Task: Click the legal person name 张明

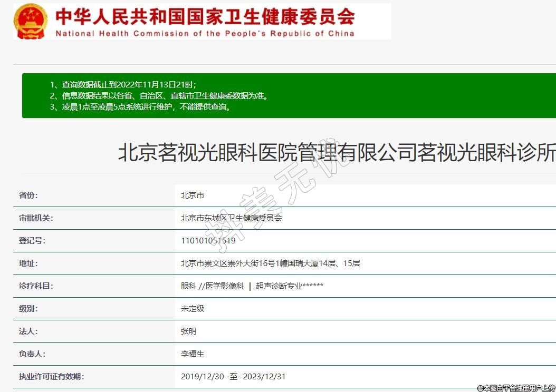Action: point(188,331)
